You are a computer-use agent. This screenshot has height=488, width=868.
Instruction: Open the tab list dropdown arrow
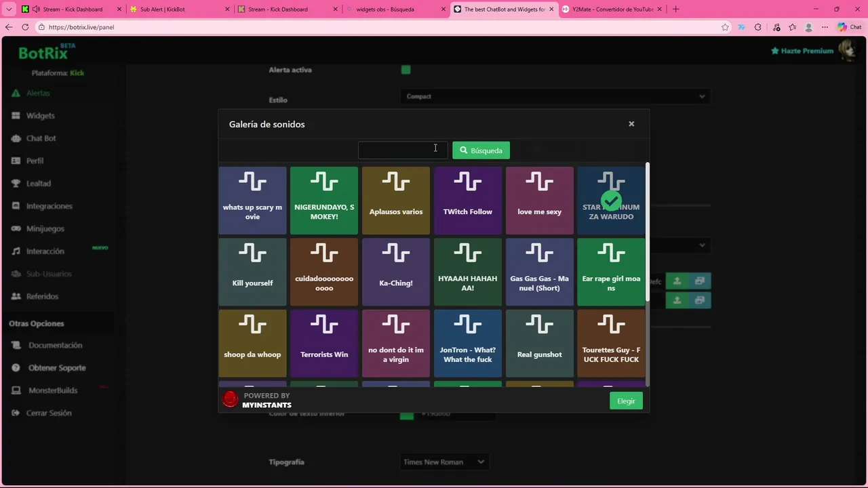click(9, 9)
